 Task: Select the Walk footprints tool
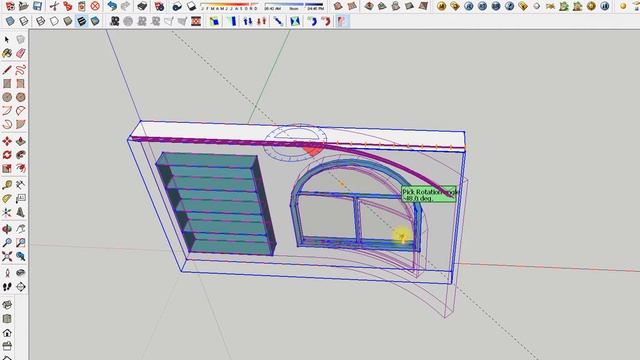pos(7,287)
